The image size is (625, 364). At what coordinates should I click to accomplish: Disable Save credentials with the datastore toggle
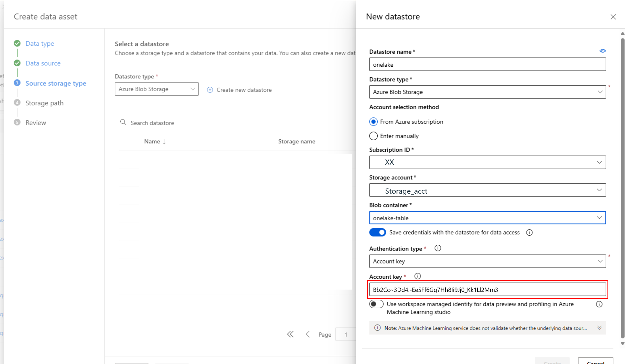[x=377, y=232]
